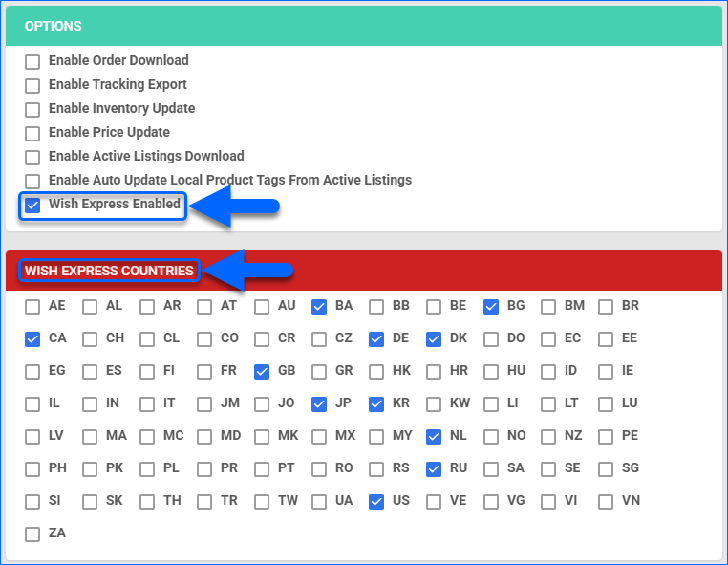Enable the Order Download checkbox
This screenshot has height=565, width=728.
click(x=32, y=61)
